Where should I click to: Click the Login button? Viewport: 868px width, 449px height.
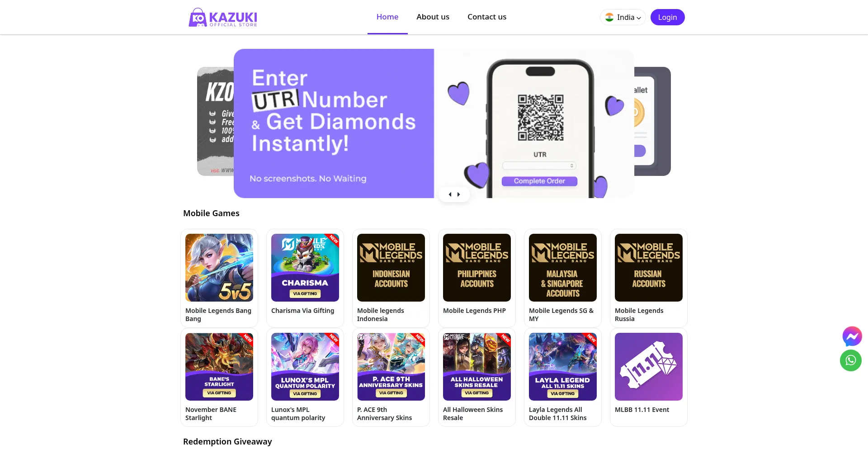coord(667,17)
